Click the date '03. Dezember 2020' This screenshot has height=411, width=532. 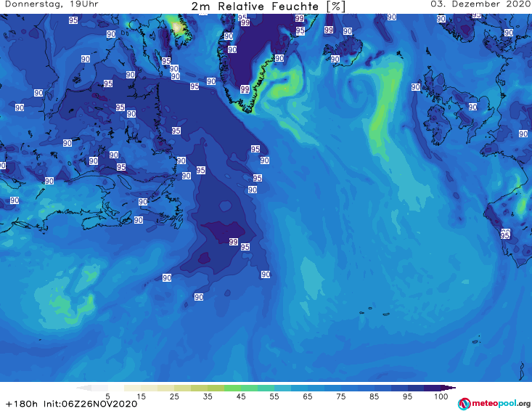(x=480, y=4)
